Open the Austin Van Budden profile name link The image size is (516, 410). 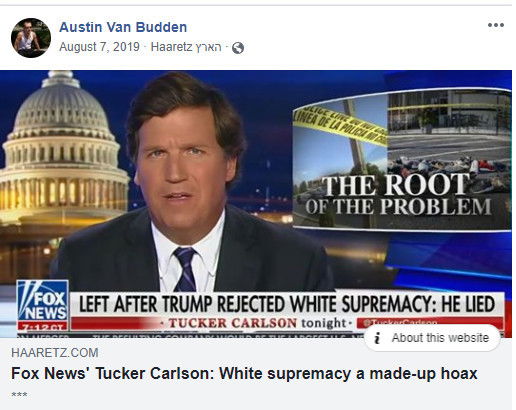click(x=123, y=27)
